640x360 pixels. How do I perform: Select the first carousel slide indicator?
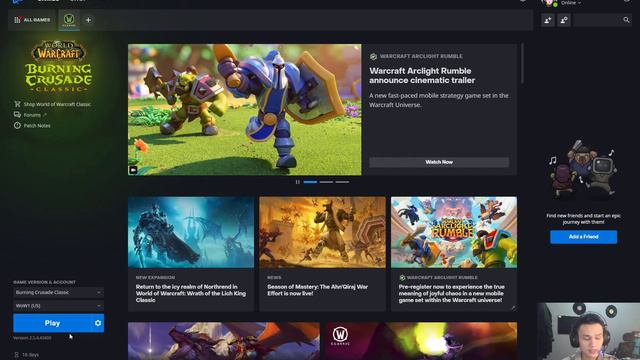coord(310,182)
